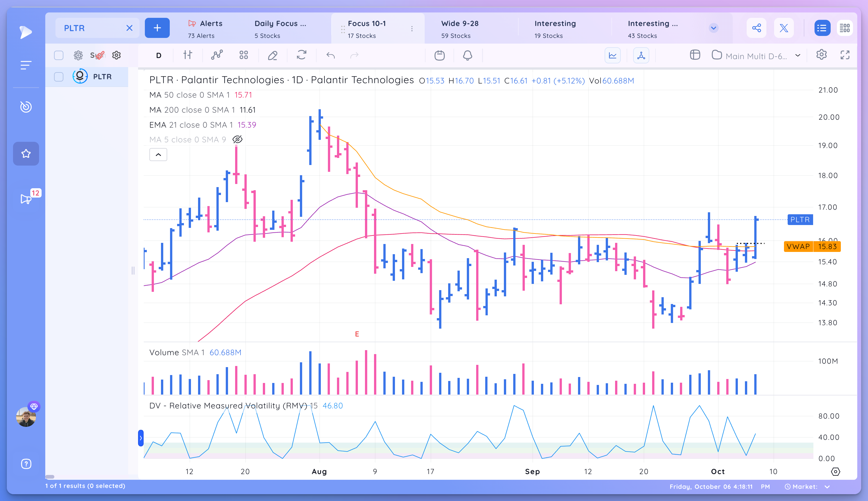868x501 pixels.
Task: Open Focus 10-1 tab options menu
Action: tap(412, 29)
